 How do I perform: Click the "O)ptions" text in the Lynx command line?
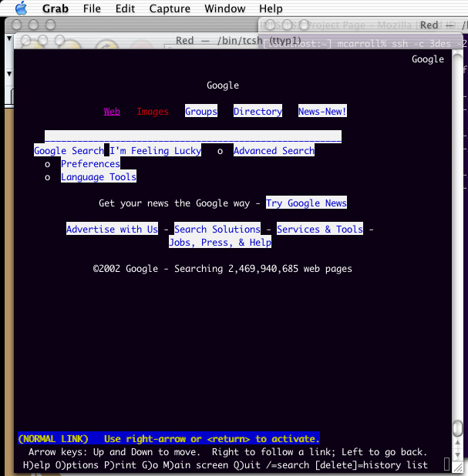click(77, 465)
